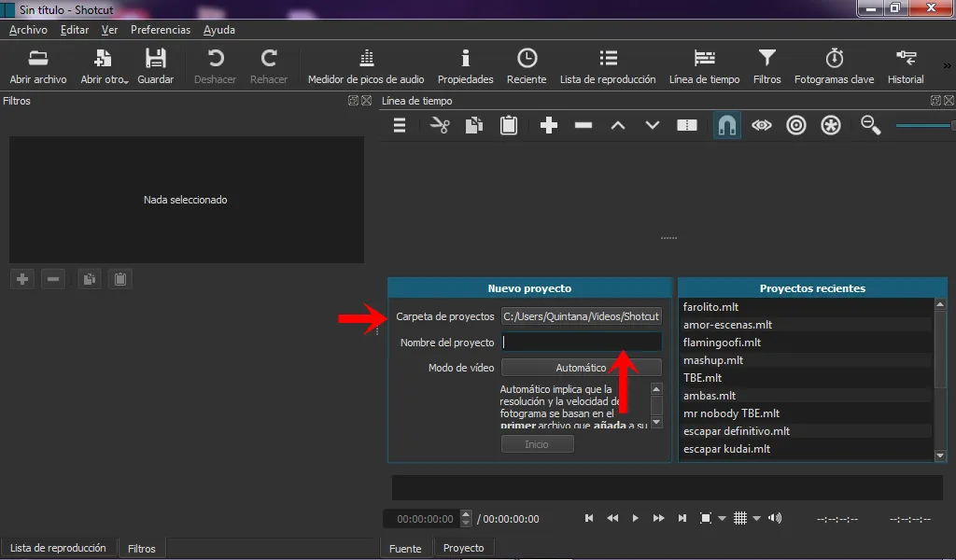Save project with Guardar icon
The image size is (956, 560).
156,66
